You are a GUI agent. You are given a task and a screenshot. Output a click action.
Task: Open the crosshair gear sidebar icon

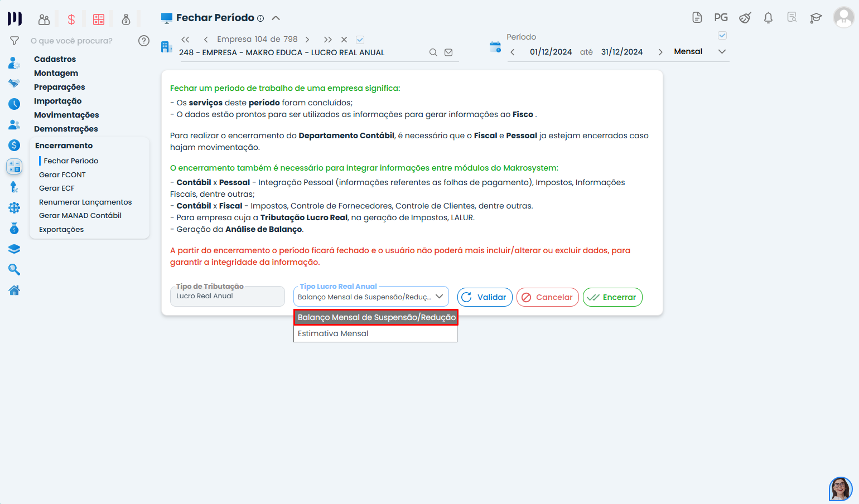tap(15, 208)
